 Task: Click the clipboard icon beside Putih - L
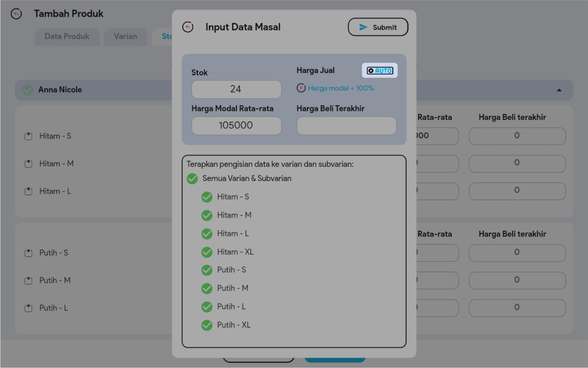29,308
